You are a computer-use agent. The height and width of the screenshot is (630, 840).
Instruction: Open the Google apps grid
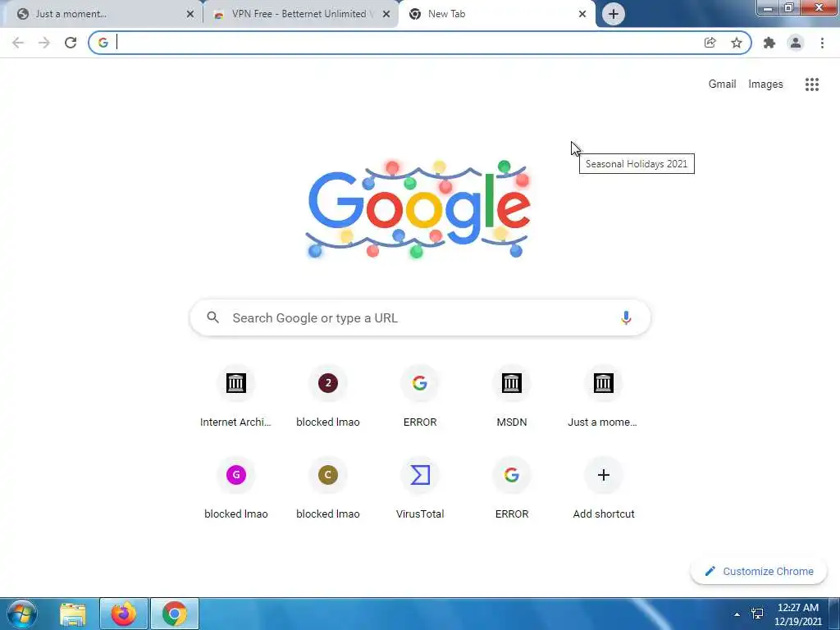[x=811, y=84]
